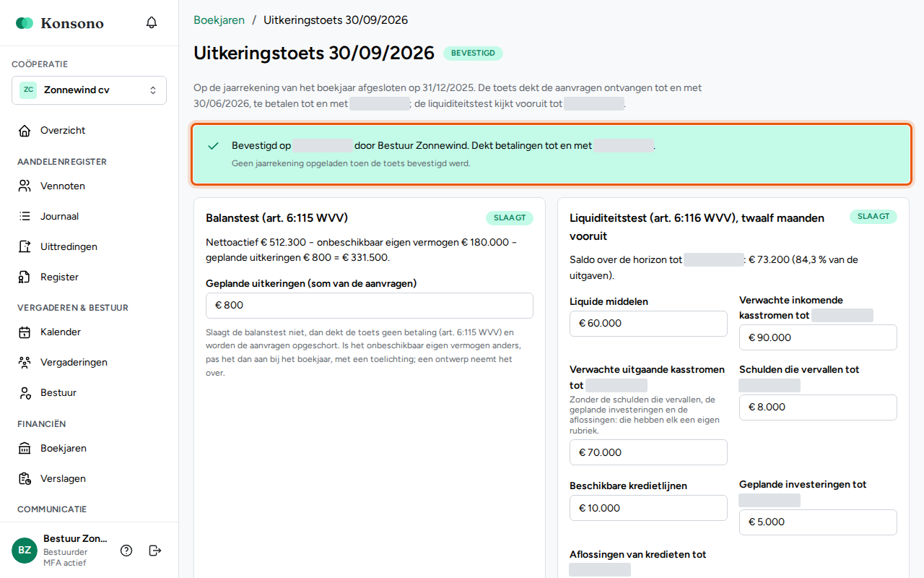This screenshot has height=578, width=924.
Task: Go to Overzicht menu item
Action: point(89,131)
